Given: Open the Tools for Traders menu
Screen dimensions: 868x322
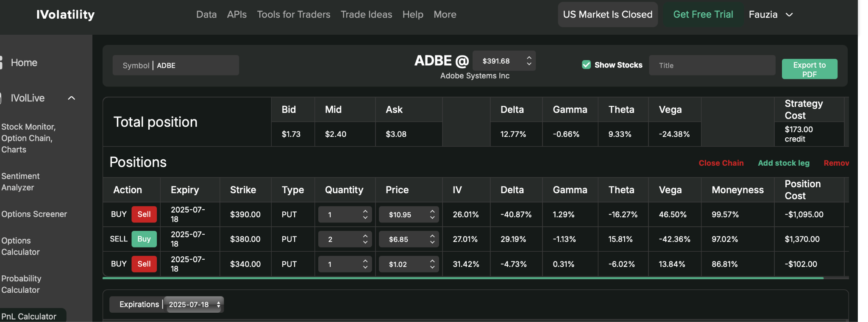Looking at the screenshot, I should click(294, 14).
